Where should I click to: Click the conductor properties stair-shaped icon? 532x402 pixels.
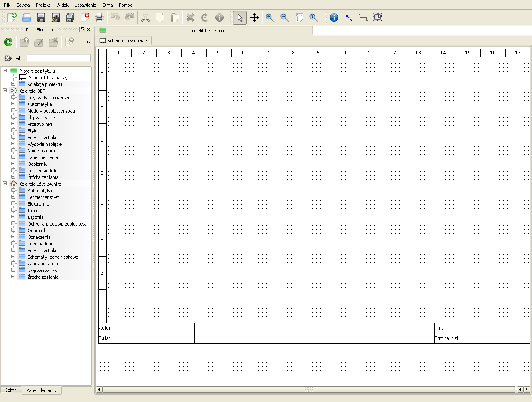point(363,17)
